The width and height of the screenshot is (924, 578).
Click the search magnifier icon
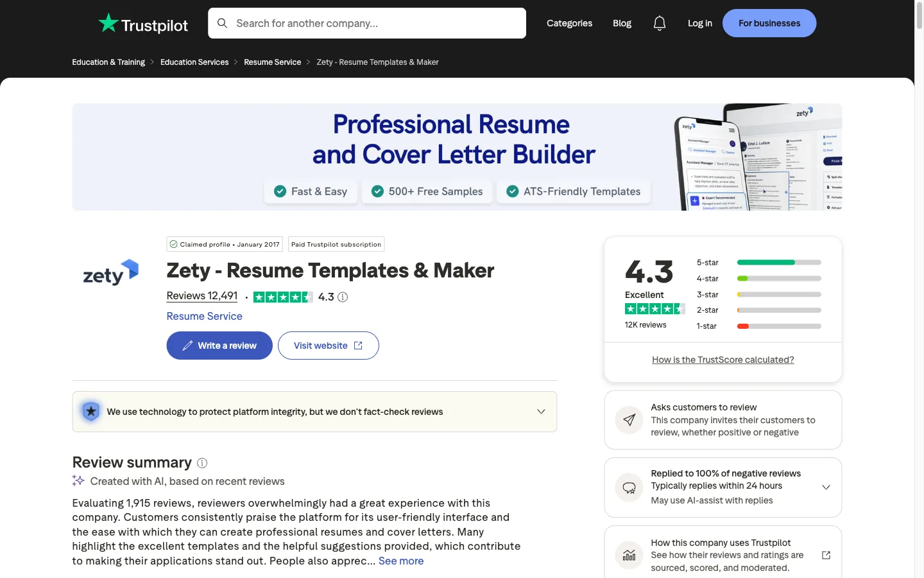222,23
